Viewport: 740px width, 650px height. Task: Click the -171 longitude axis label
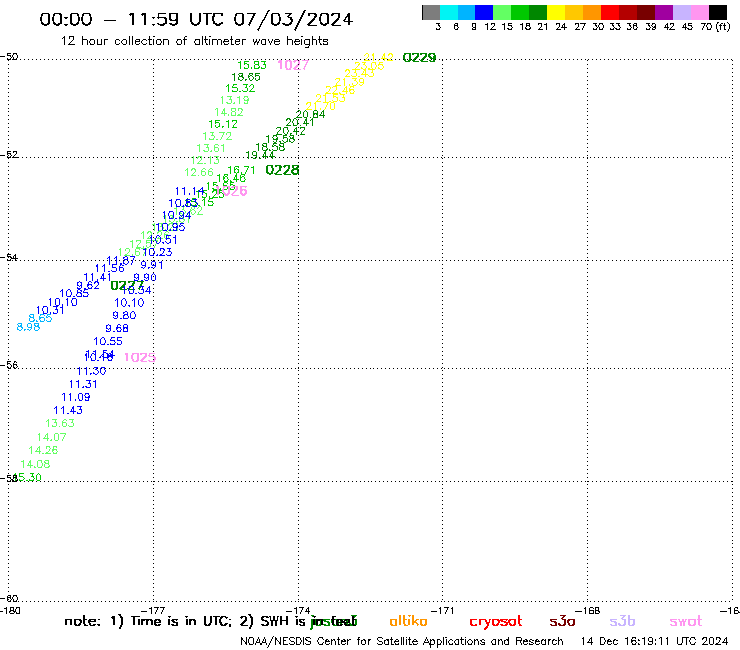tap(443, 610)
